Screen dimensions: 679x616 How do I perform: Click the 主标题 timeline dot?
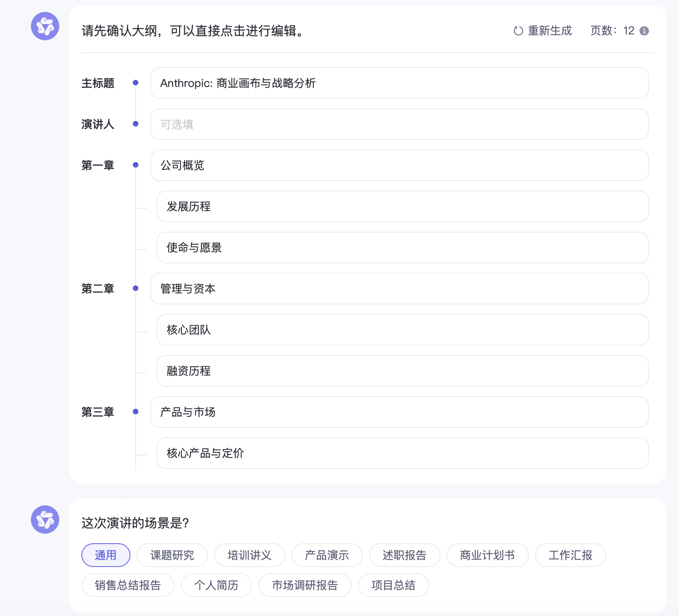point(136,83)
